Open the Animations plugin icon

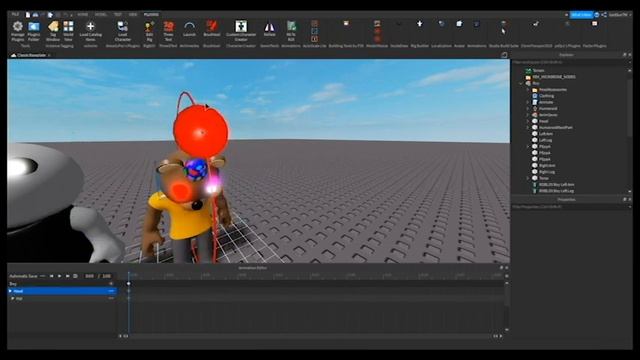point(476,24)
